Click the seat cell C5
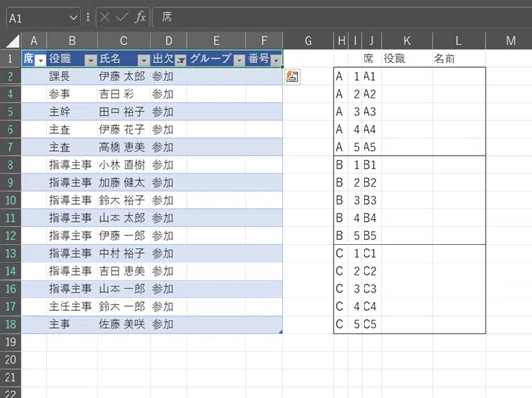This screenshot has height=398, width=532. click(x=371, y=324)
